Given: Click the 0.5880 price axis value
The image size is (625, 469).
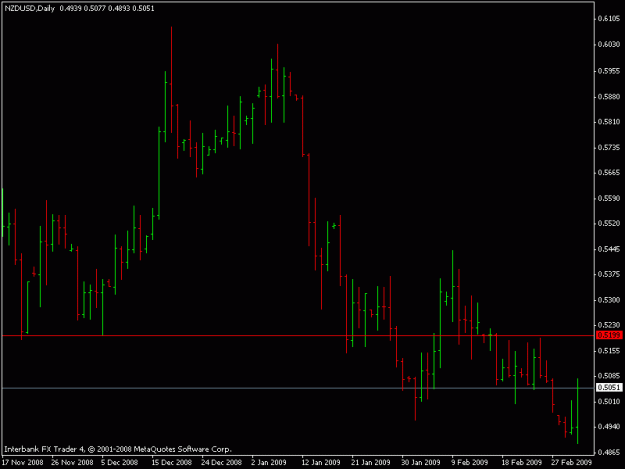Looking at the screenshot, I should click(609, 97).
